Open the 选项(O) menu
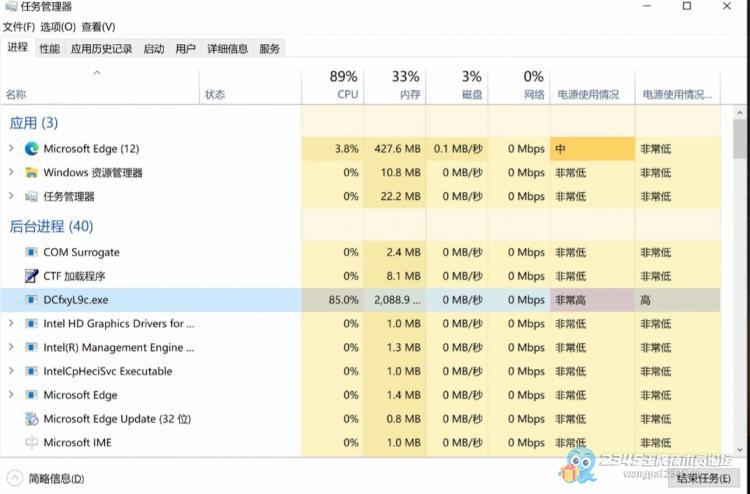Image resolution: width=750 pixels, height=494 pixels. pyautogui.click(x=58, y=27)
